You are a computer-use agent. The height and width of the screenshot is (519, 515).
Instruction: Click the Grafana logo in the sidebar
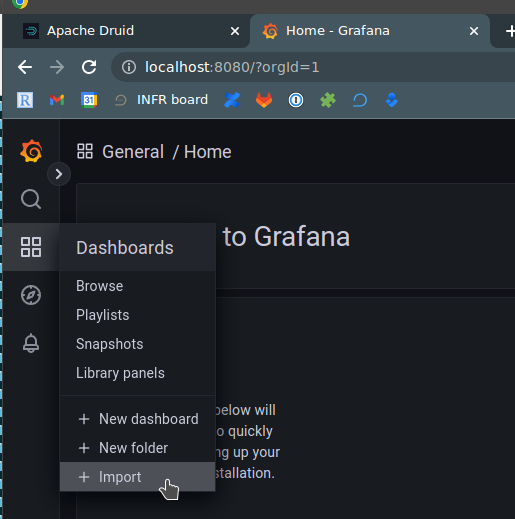[x=31, y=151]
